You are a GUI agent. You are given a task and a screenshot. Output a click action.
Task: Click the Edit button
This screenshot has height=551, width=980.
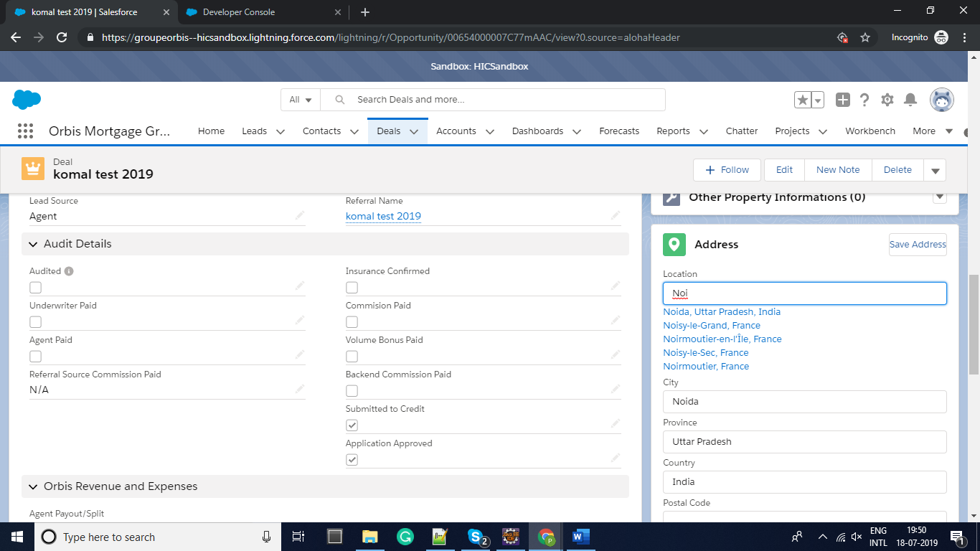coord(784,170)
